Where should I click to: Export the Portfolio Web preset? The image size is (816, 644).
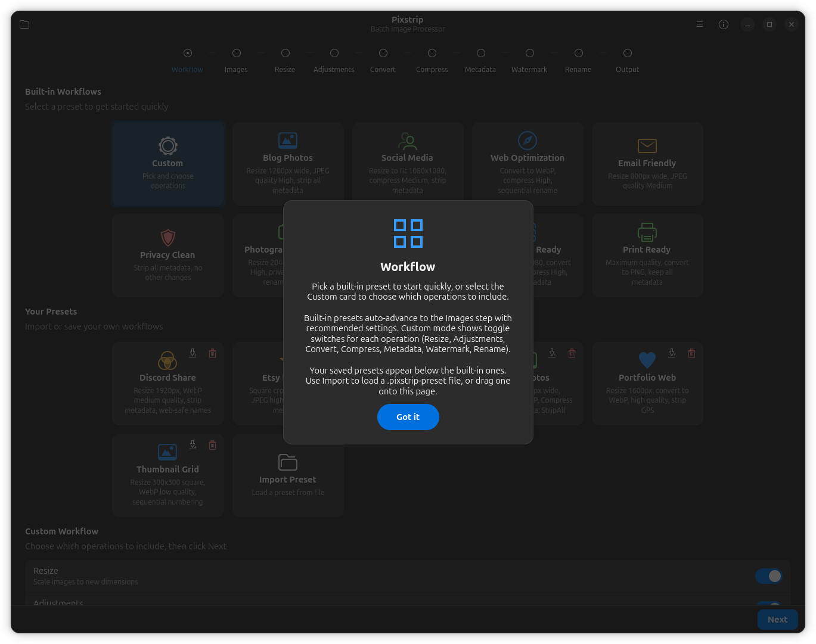(x=672, y=353)
